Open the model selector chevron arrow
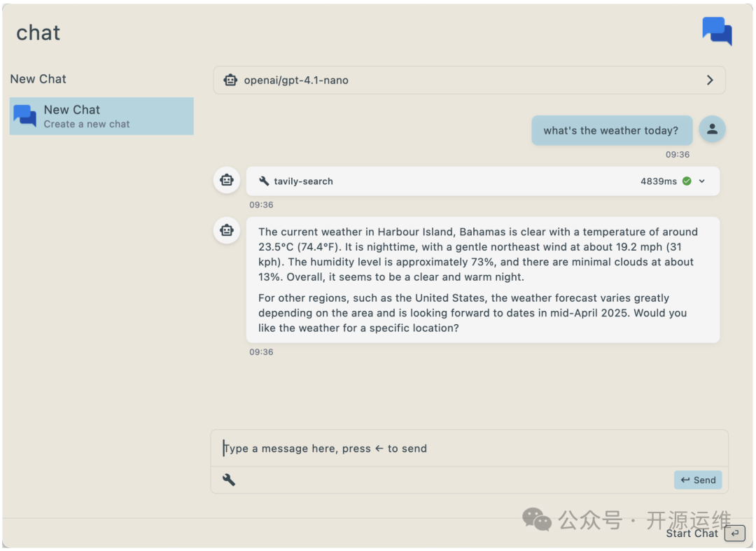Viewport: 756px width, 551px height. click(710, 80)
